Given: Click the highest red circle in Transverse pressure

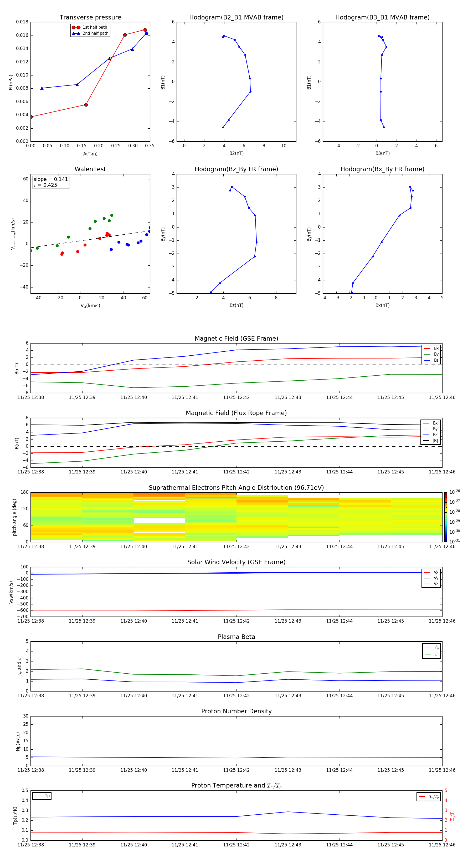Looking at the screenshot, I should [145, 30].
